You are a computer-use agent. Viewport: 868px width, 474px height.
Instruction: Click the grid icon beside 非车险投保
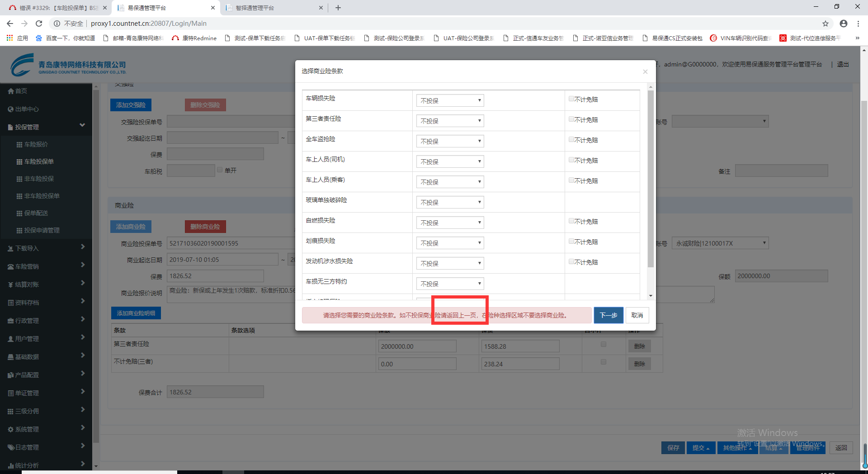19,179
